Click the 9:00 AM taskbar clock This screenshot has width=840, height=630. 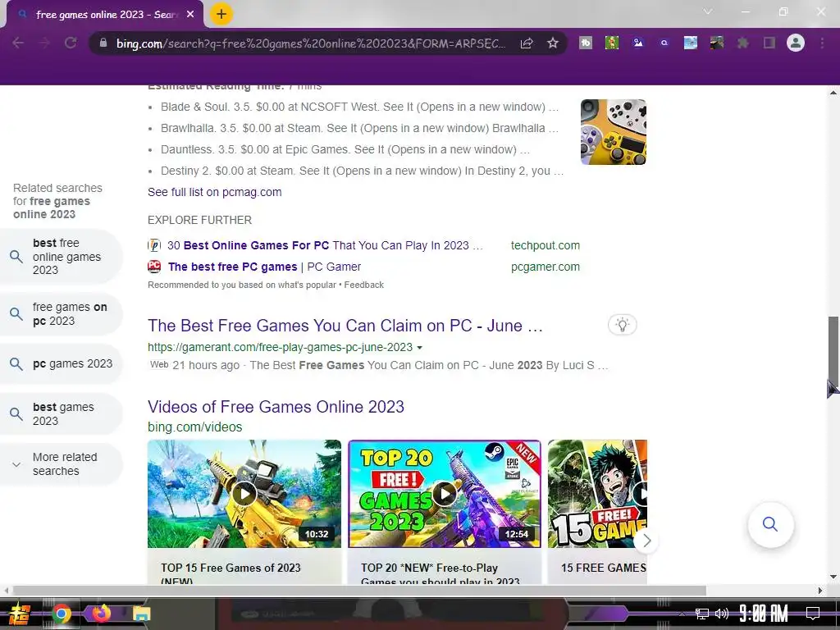tap(764, 614)
